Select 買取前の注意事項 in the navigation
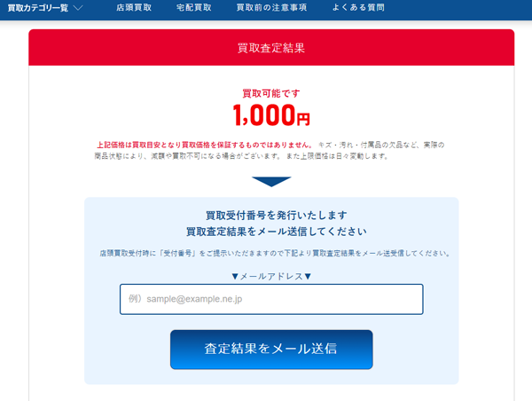The width and height of the screenshot is (532, 401). (271, 7)
